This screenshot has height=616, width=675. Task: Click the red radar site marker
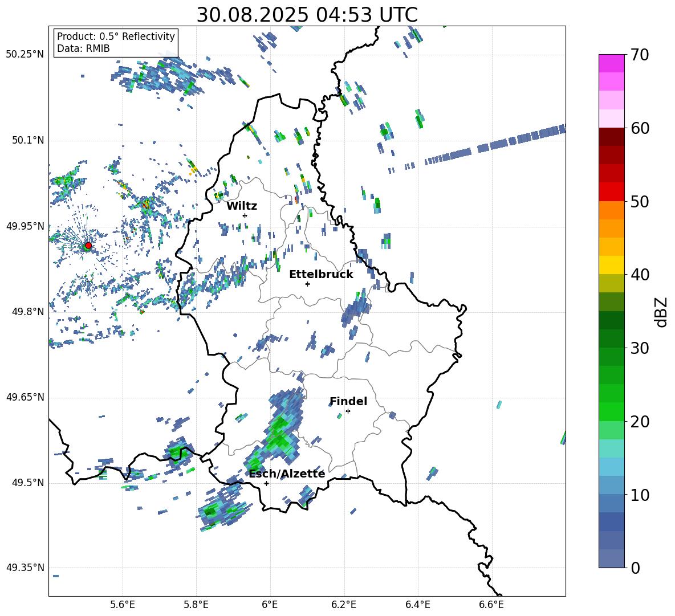point(88,246)
